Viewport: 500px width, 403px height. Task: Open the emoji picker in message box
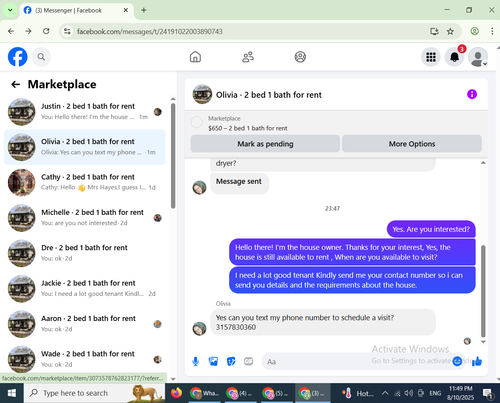click(x=457, y=361)
